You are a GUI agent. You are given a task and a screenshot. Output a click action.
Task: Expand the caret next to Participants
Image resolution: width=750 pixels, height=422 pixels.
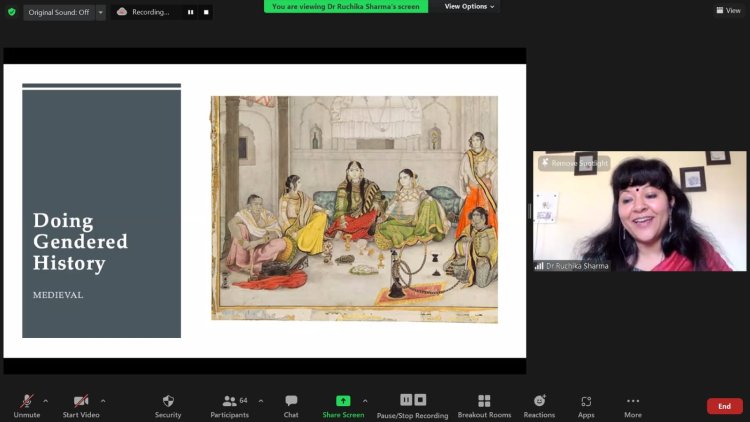coord(261,401)
